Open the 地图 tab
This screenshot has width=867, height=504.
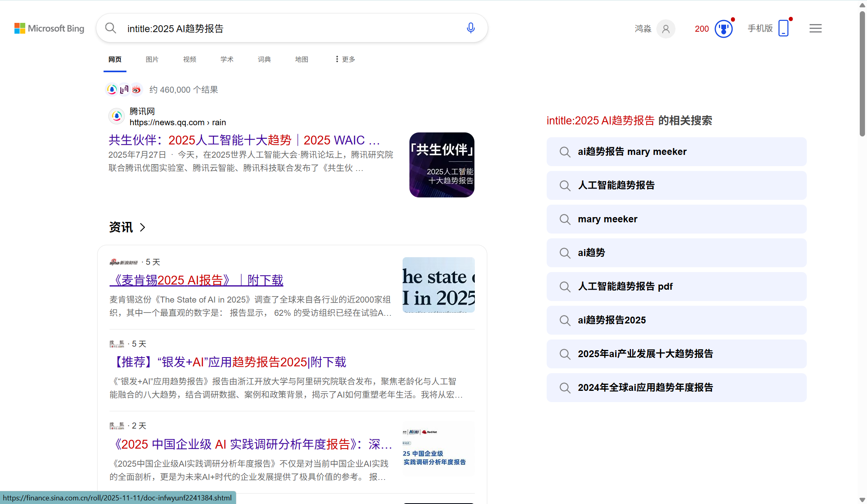pos(301,59)
